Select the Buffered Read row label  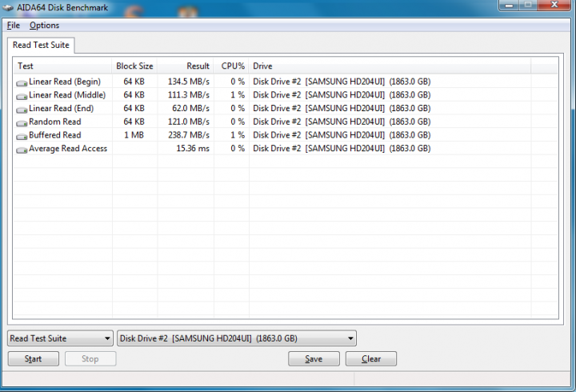tap(55, 135)
